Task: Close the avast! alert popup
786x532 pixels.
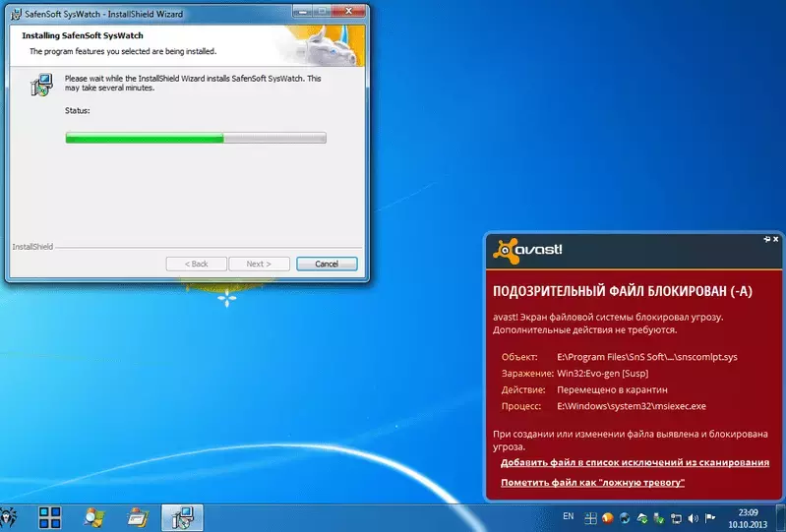Action: pos(776,240)
